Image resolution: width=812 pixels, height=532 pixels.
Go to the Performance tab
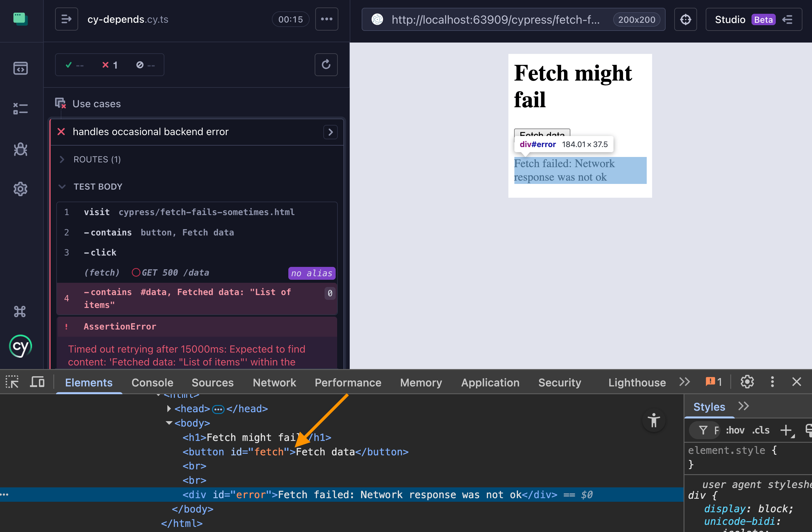(348, 382)
